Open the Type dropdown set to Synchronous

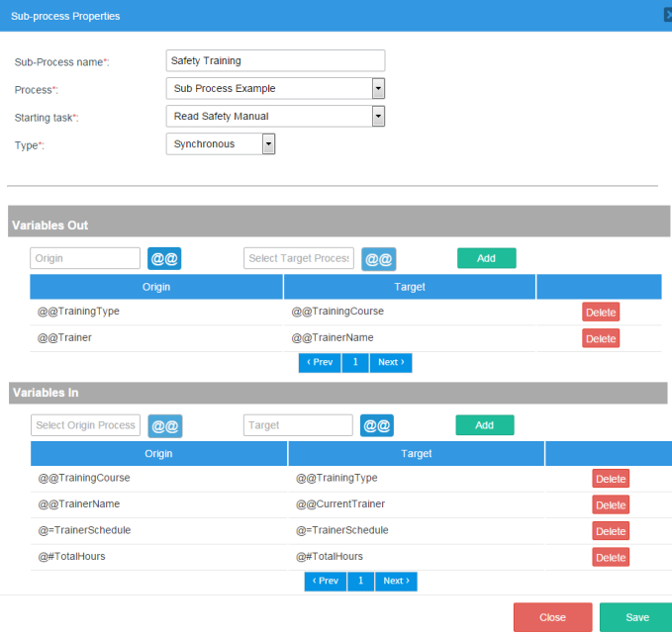click(268, 144)
